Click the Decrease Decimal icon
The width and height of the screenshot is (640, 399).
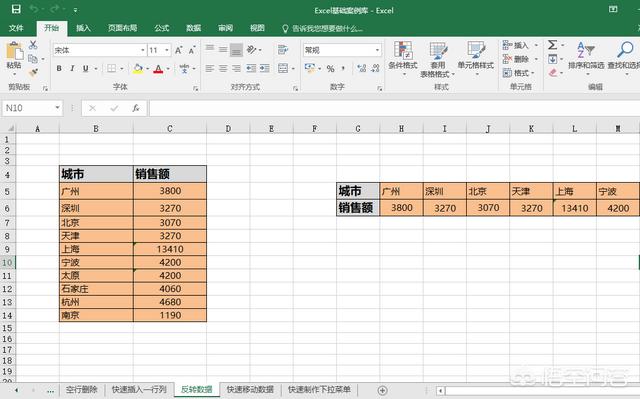coord(376,69)
